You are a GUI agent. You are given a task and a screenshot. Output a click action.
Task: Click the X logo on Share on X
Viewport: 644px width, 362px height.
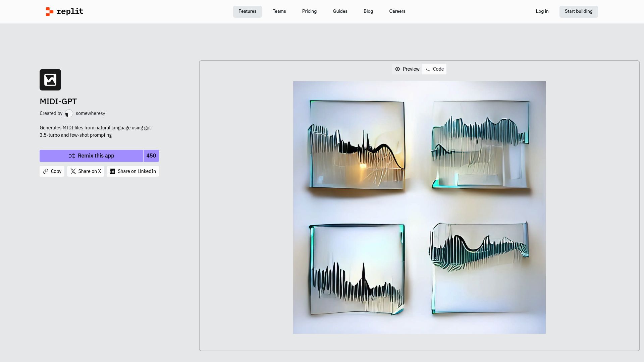point(73,171)
